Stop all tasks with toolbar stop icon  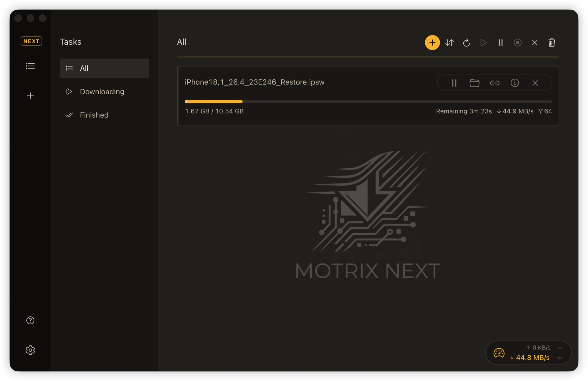point(518,43)
